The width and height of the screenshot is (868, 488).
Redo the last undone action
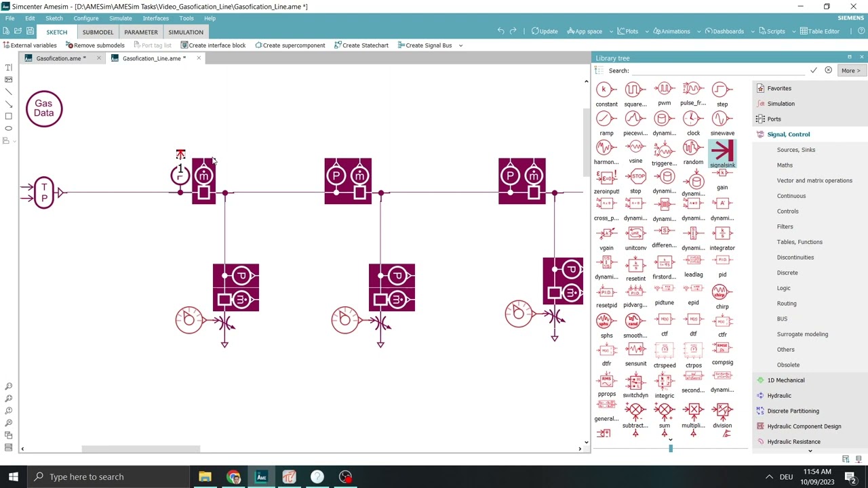[x=513, y=31]
